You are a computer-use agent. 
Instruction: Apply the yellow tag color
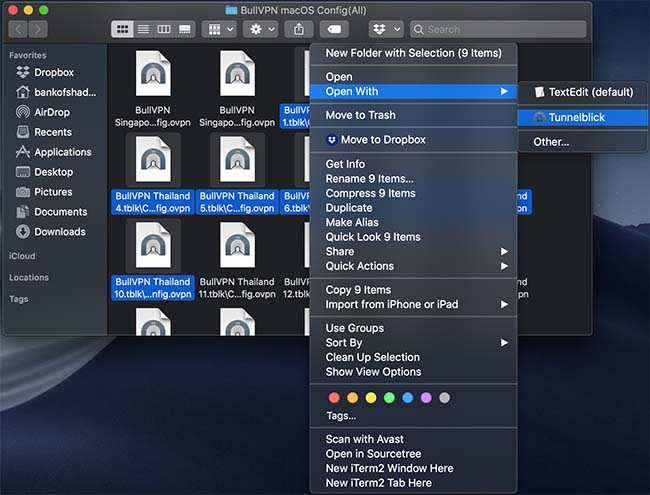click(x=371, y=398)
